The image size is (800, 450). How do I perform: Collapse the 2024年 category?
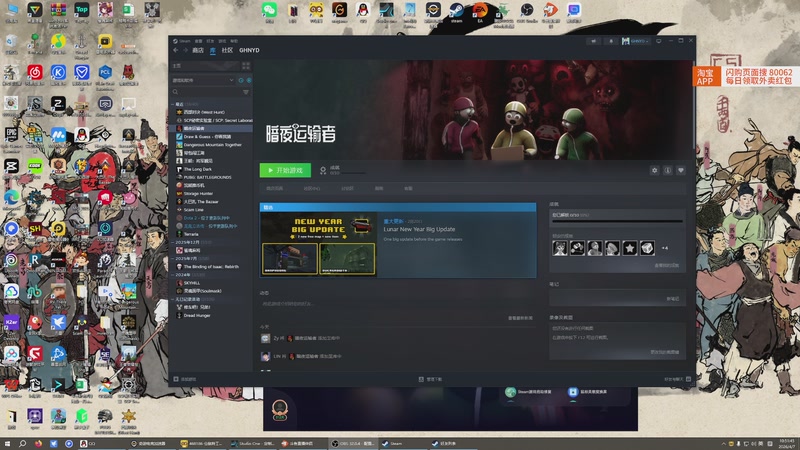(x=173, y=274)
